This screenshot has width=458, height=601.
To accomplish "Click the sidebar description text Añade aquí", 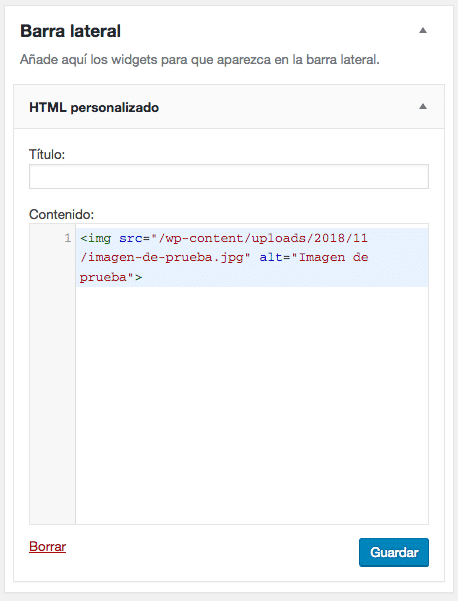I will (x=199, y=60).
